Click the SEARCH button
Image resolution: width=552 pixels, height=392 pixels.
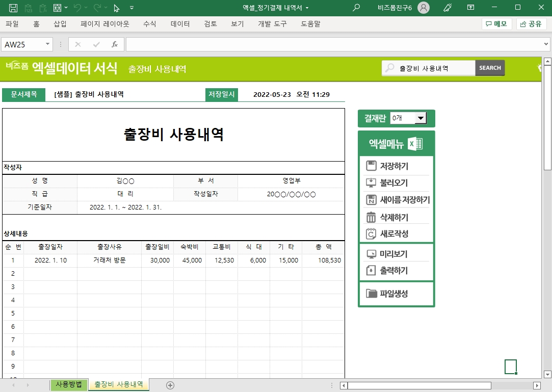click(x=490, y=68)
